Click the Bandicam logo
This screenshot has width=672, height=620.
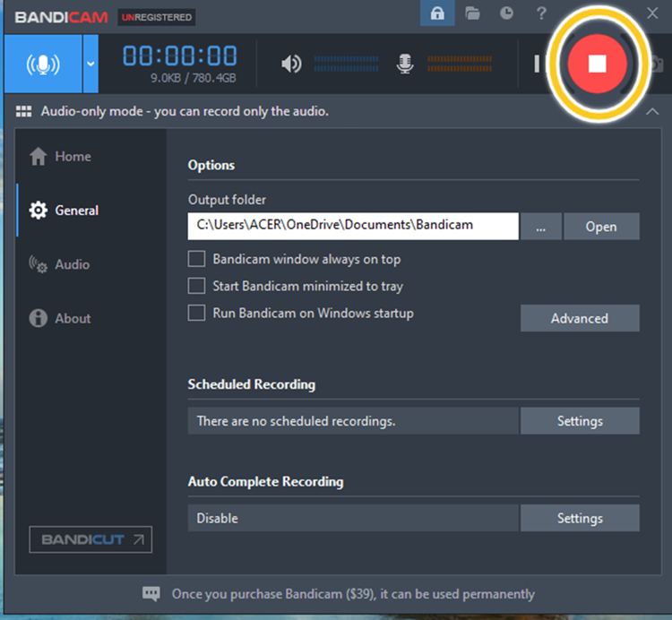coord(61,17)
